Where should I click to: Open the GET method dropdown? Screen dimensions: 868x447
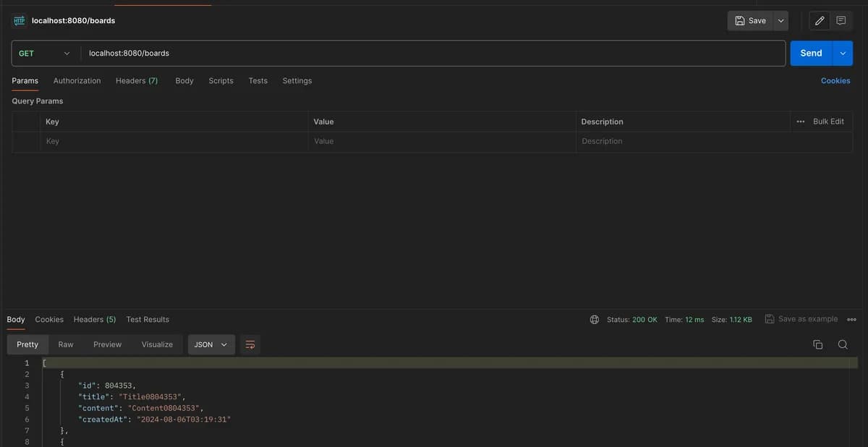pyautogui.click(x=46, y=54)
